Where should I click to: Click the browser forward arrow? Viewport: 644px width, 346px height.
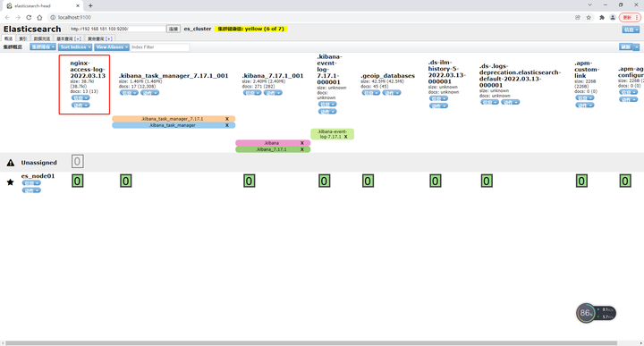(18, 17)
